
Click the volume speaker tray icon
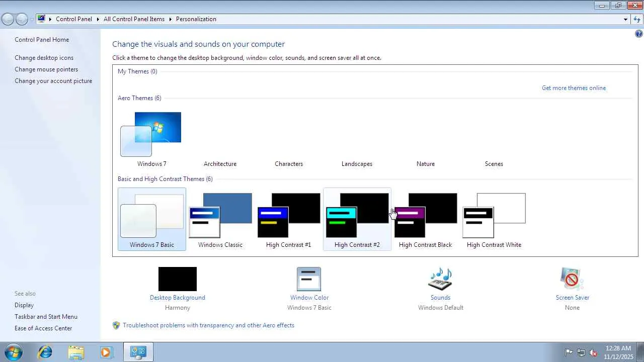click(x=594, y=352)
